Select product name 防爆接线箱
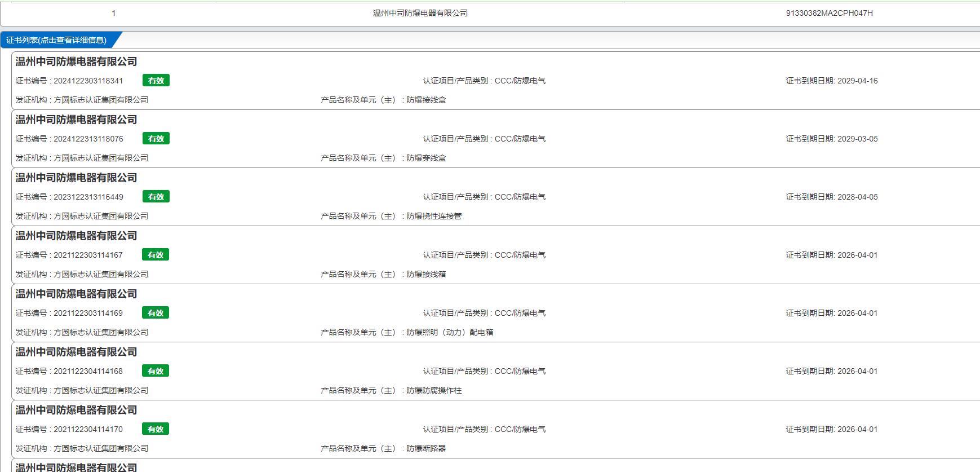Viewport: 980px width, 472px height. pos(426,274)
